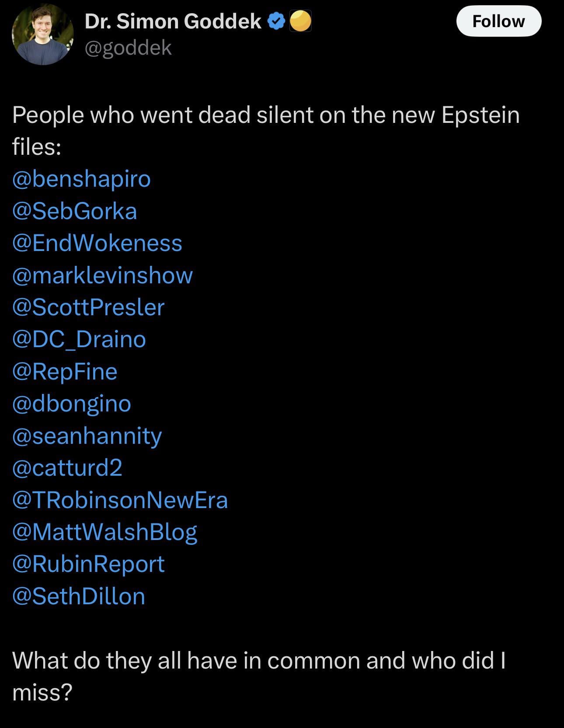This screenshot has height=728, width=564.
Task: Click the blue verified checkmark badge
Action: tap(276, 21)
